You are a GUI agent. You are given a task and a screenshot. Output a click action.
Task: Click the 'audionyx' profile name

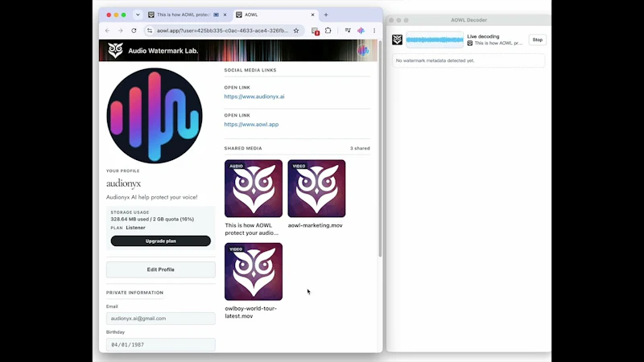click(x=124, y=183)
